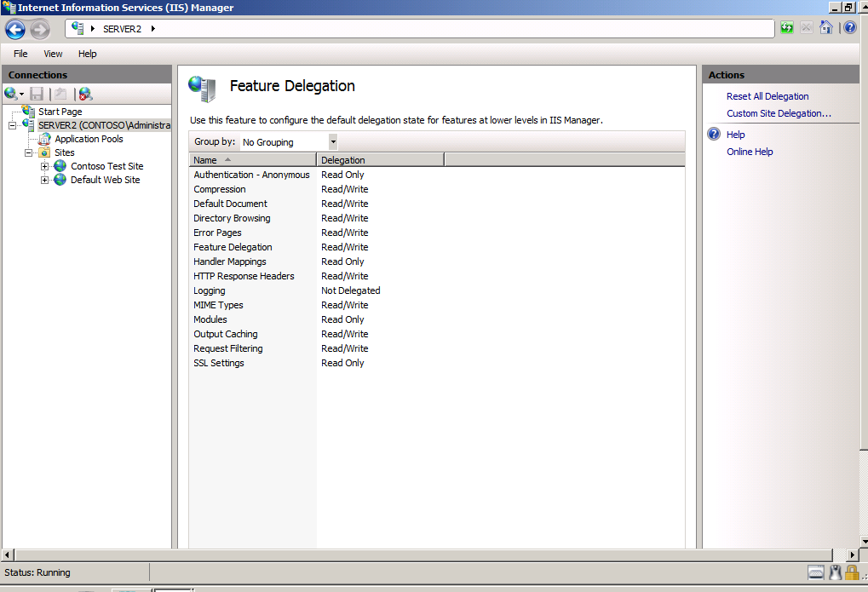This screenshot has width=868, height=592.
Task: Click the Create New Connection globe icon
Action: [x=10, y=94]
